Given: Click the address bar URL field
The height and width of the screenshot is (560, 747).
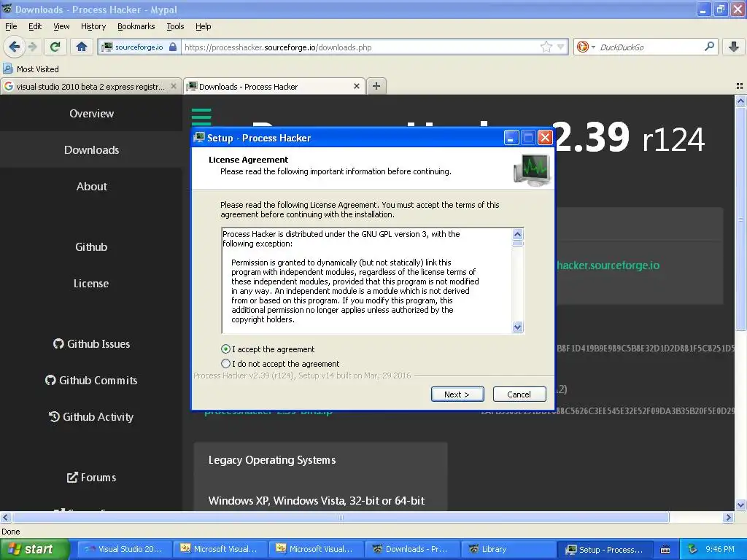Looking at the screenshot, I should [360, 47].
